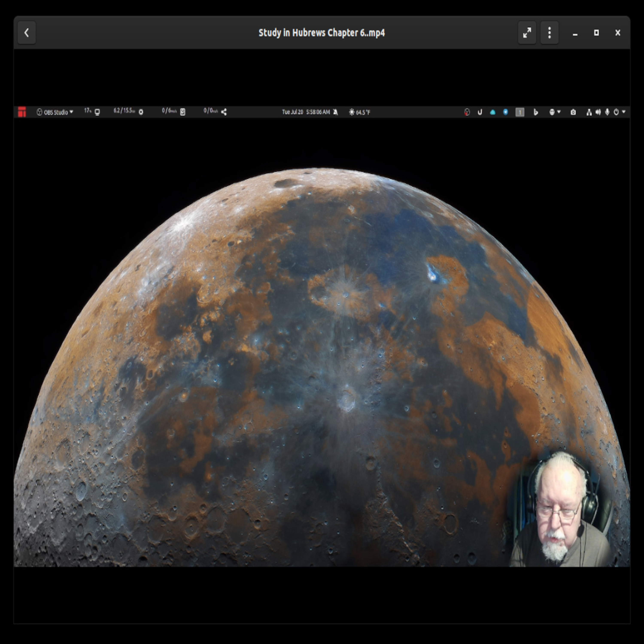Open the three-dot player menu
Viewport: 644px width, 644px height.
coord(549,33)
